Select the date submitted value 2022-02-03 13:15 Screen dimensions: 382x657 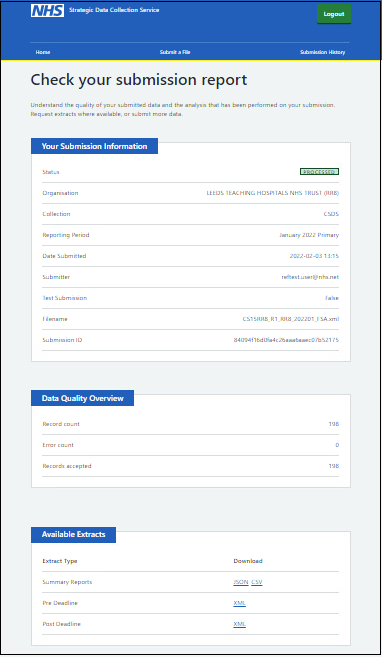[314, 256]
